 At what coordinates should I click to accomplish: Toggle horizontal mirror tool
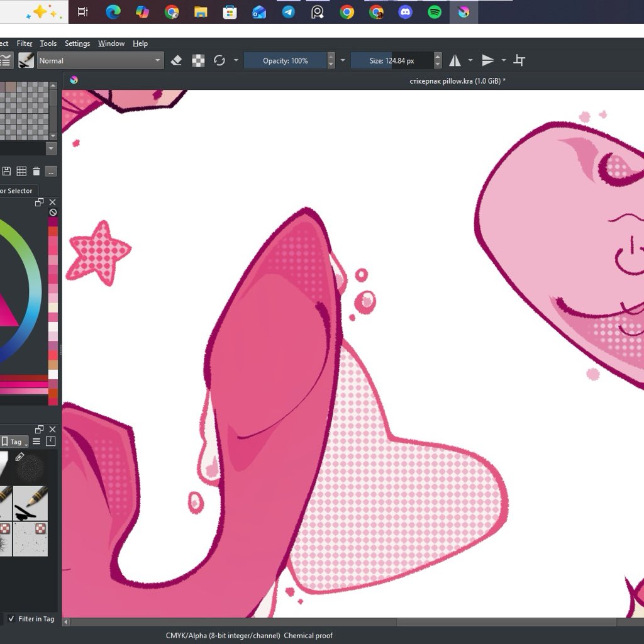click(455, 61)
